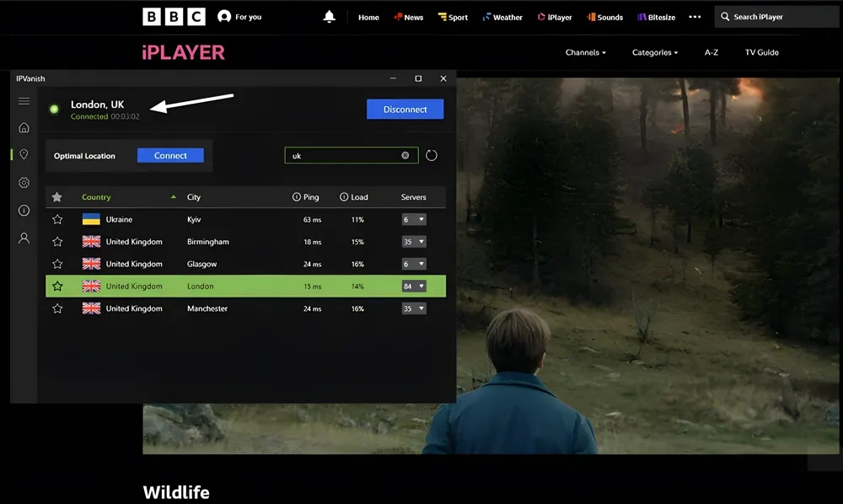Open Birmingham servers dropdown
This screenshot has width=843, height=504.
click(414, 242)
